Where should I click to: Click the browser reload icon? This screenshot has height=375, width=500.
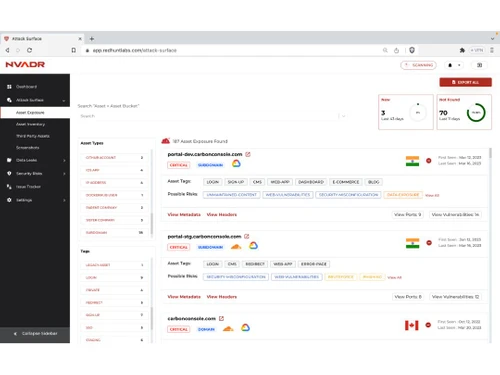[30, 50]
